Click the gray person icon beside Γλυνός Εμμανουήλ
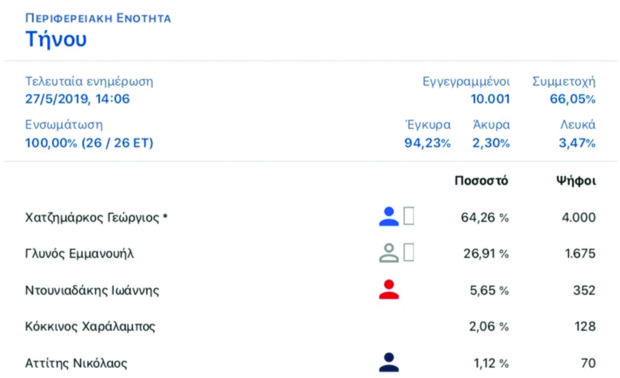This screenshot has height=378, width=620. (x=389, y=253)
